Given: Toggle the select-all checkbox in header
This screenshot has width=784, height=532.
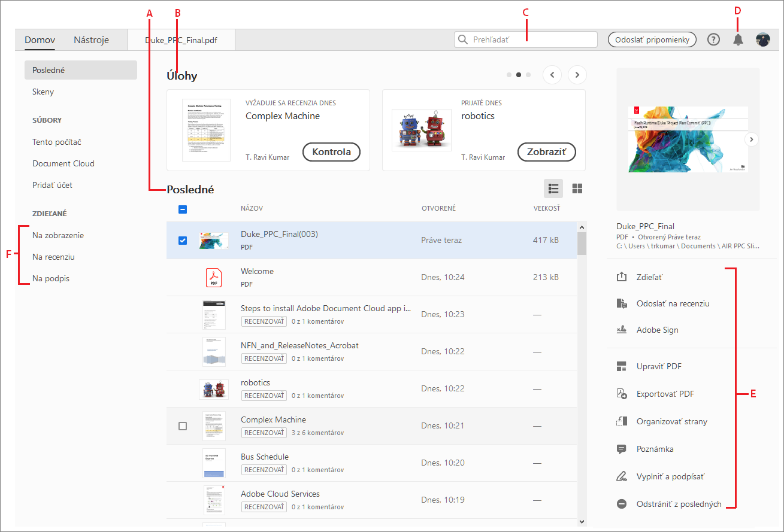Looking at the screenshot, I should click(x=183, y=209).
